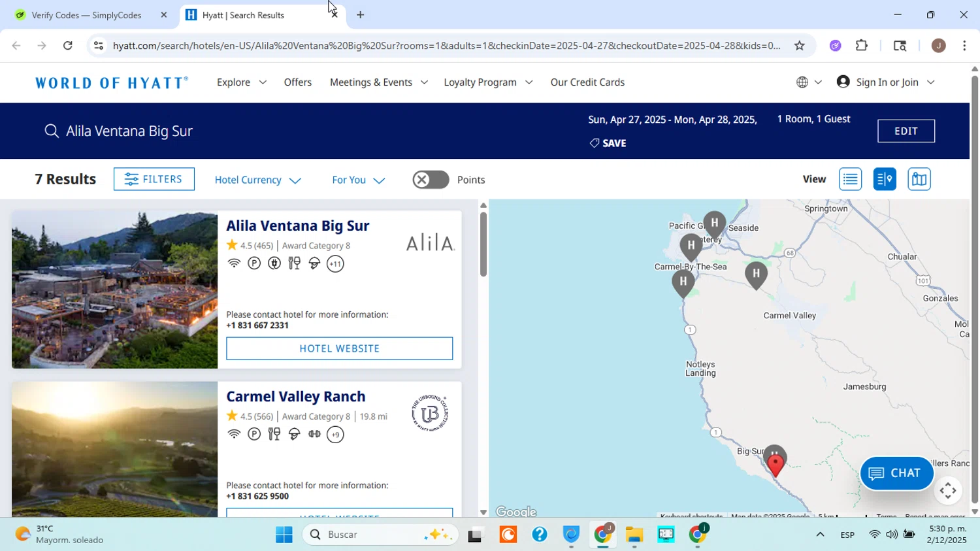
Task: Click the World of Hyatt logo
Action: click(x=112, y=83)
